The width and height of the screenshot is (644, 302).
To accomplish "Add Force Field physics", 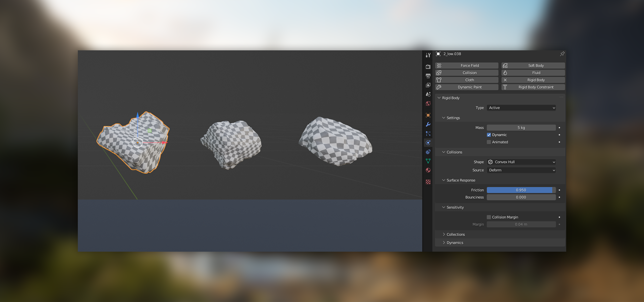I will point(467,66).
